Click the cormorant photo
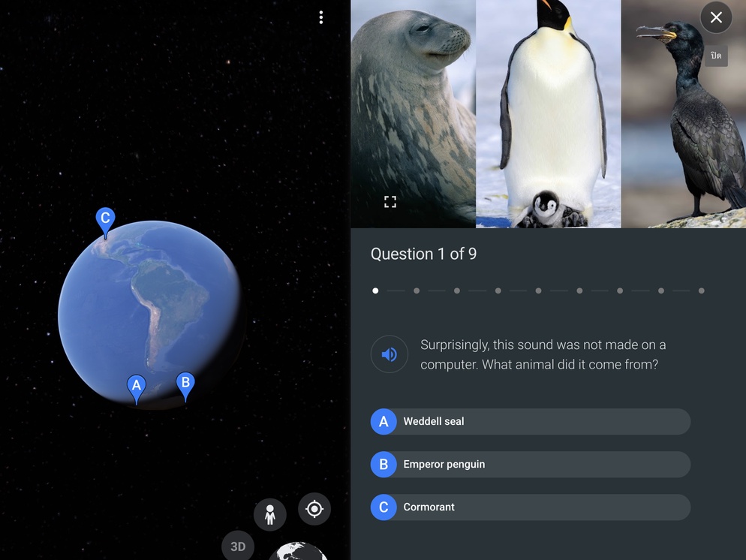The height and width of the screenshot is (560, 746). [683, 113]
